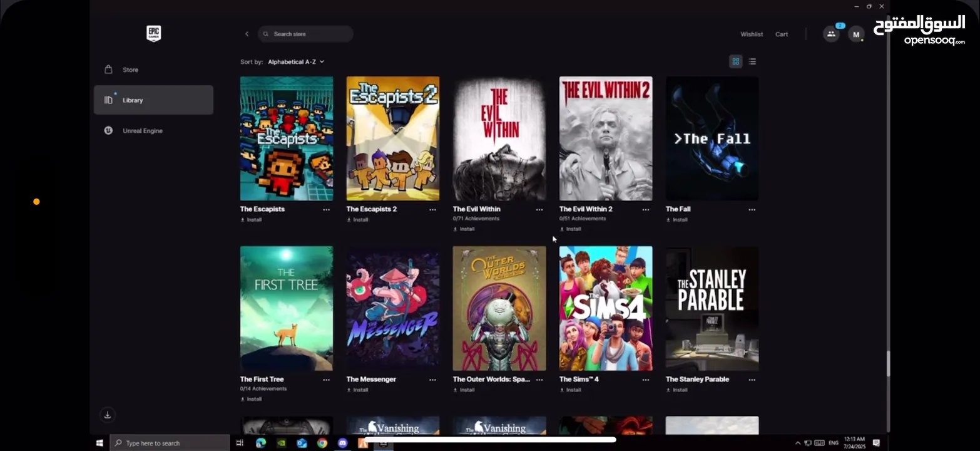Open The Escapists 2 cover art
Screen dimensions: 980x451
coord(393,138)
